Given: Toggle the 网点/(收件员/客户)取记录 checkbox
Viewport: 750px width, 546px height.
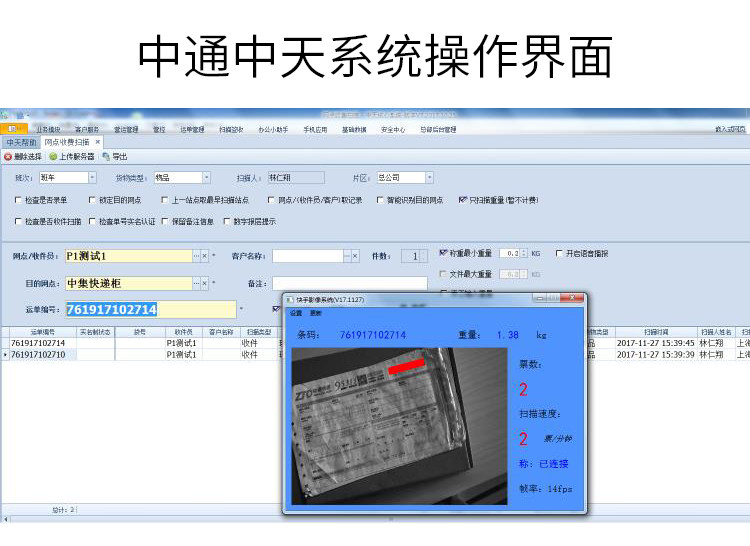Looking at the screenshot, I should click(x=271, y=200).
